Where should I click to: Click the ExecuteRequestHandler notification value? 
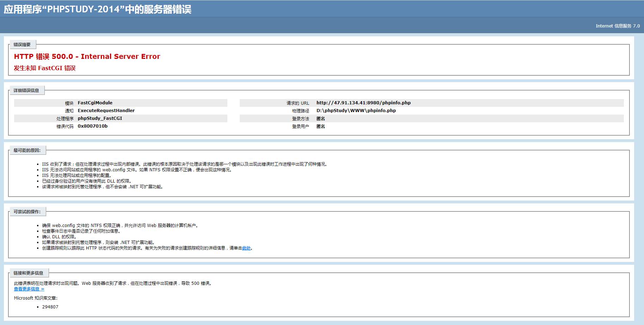tap(106, 110)
